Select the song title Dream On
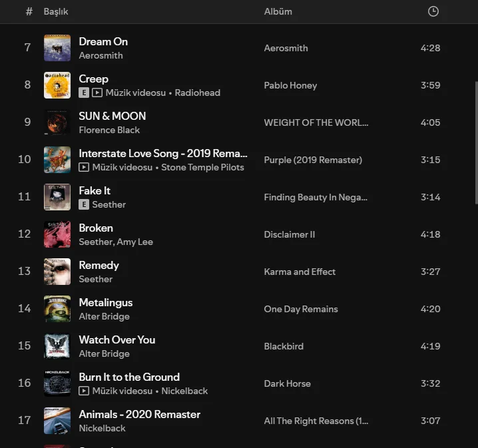The image size is (478, 448). pos(103,42)
